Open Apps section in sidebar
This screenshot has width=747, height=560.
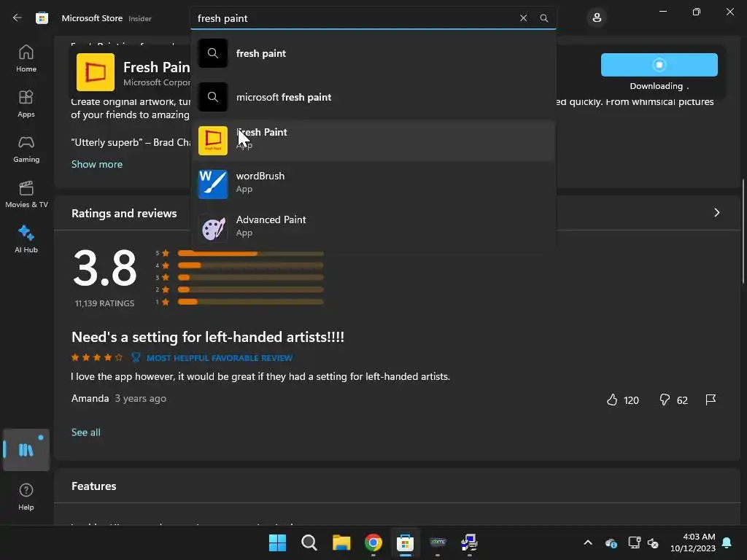point(26,104)
